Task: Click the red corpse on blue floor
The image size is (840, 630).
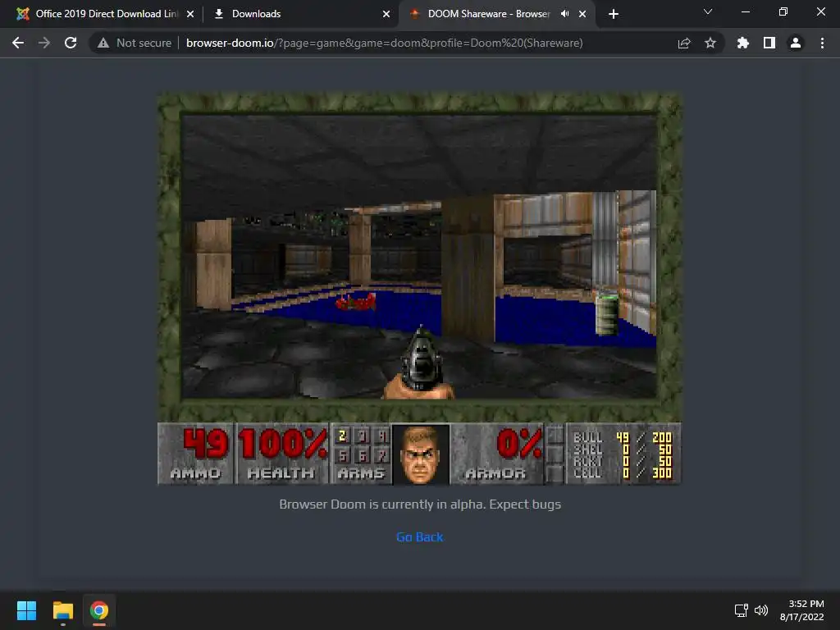Action: tap(356, 302)
